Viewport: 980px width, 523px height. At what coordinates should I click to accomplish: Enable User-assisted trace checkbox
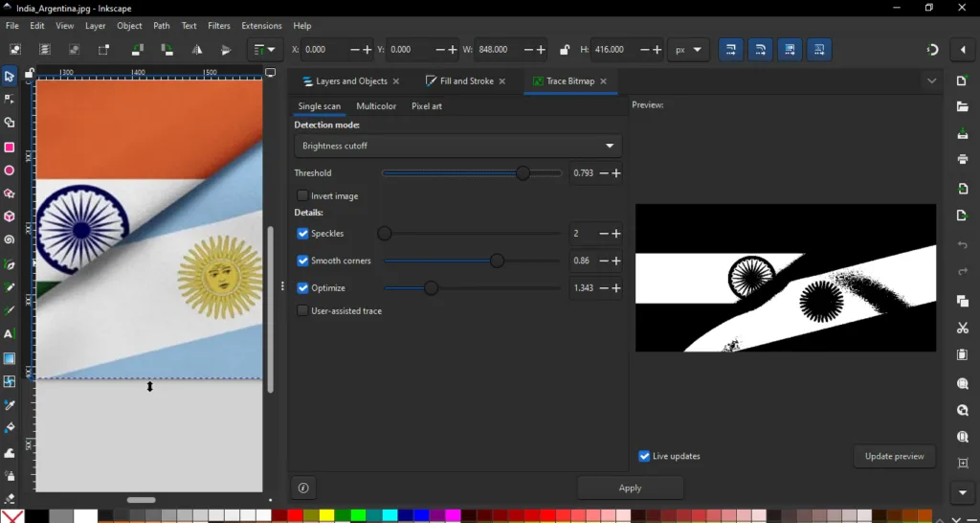(x=302, y=310)
